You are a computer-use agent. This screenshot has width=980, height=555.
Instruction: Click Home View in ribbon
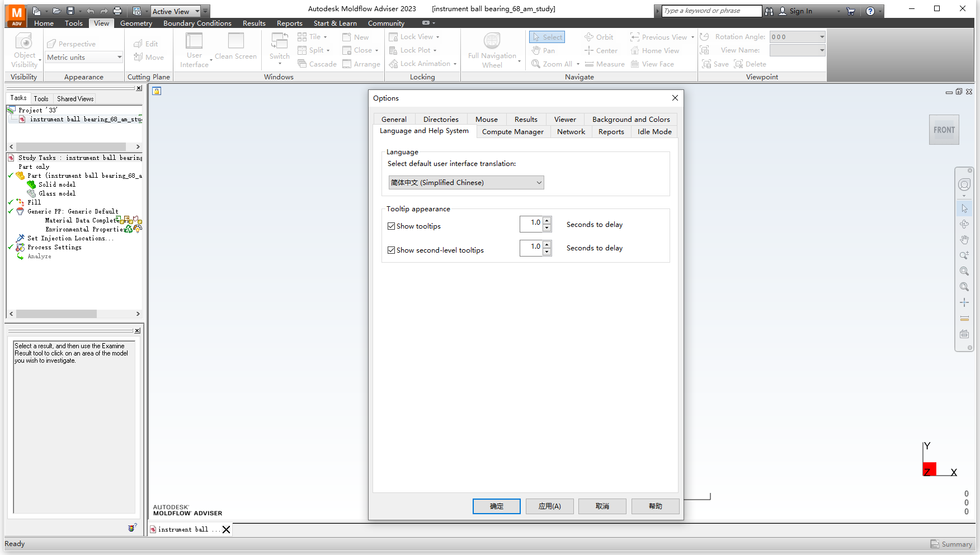point(654,50)
